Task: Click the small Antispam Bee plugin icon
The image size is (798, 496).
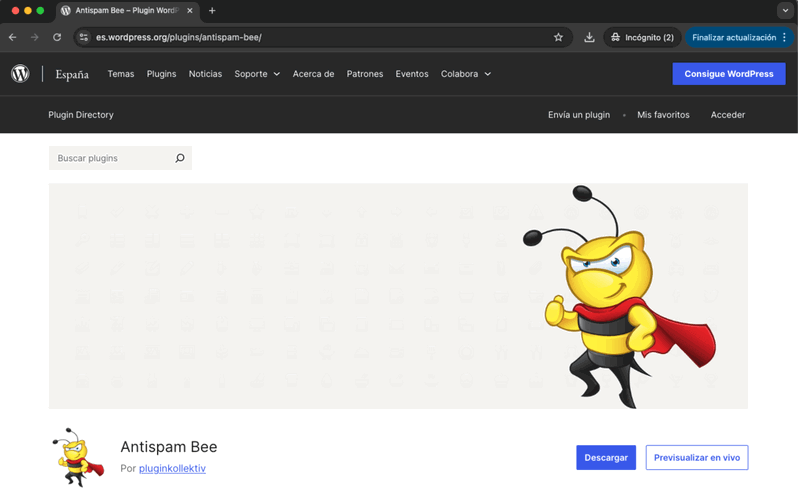Action: coord(78,457)
